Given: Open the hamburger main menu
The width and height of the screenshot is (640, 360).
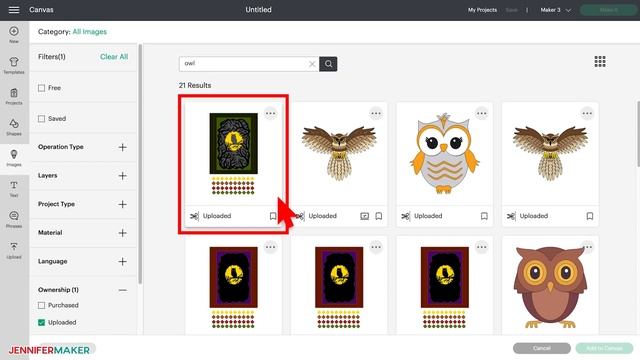Looking at the screenshot, I should coord(14,9).
